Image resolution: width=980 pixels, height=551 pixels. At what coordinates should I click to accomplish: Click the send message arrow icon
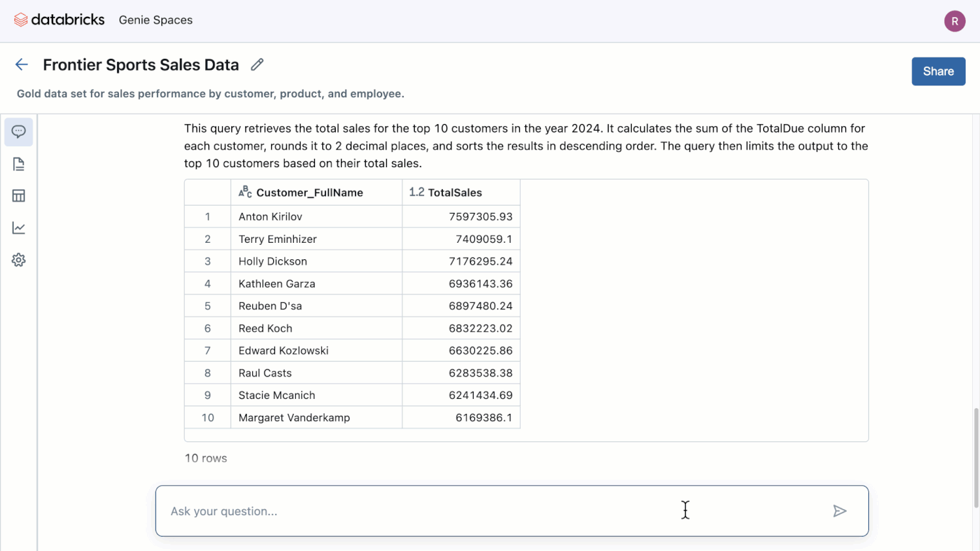840,511
